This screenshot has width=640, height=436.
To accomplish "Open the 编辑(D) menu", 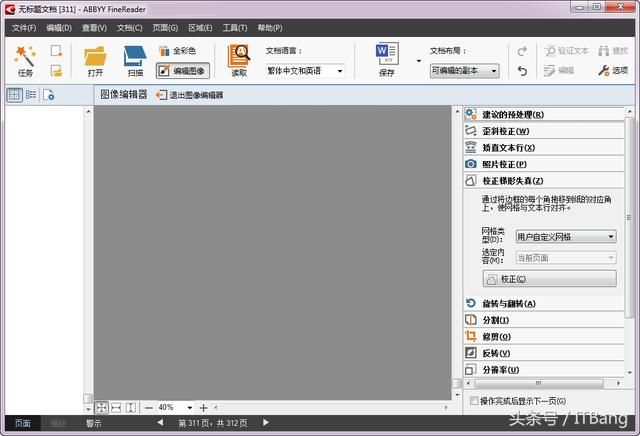I will click(x=59, y=28).
